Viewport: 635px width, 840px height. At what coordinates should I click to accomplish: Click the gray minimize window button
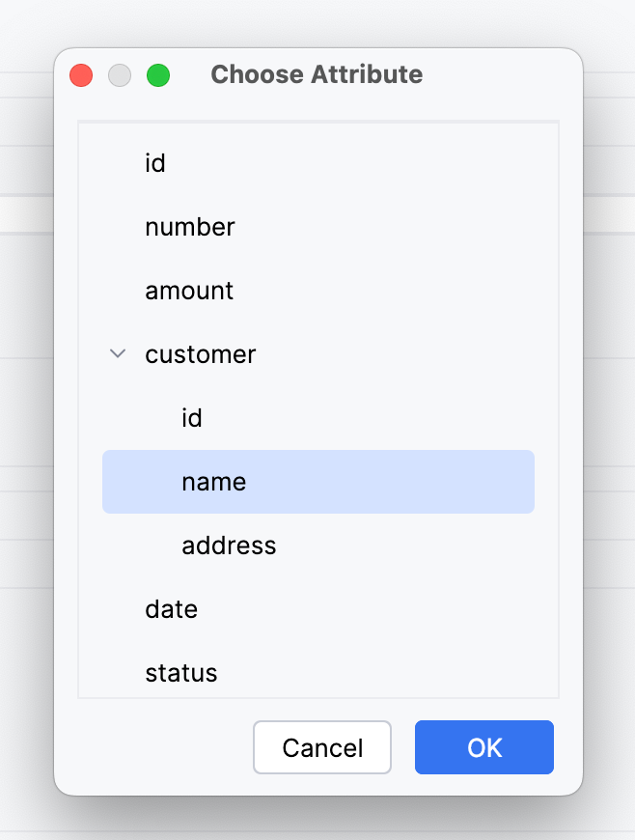(120, 75)
